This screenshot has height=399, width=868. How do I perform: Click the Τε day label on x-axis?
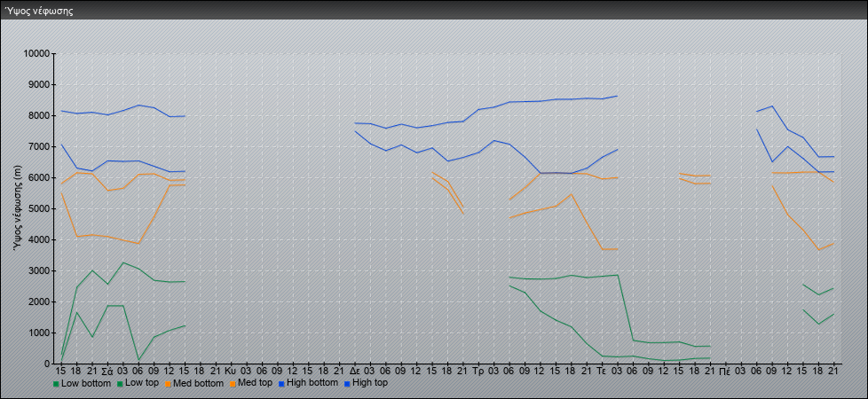pos(603,371)
